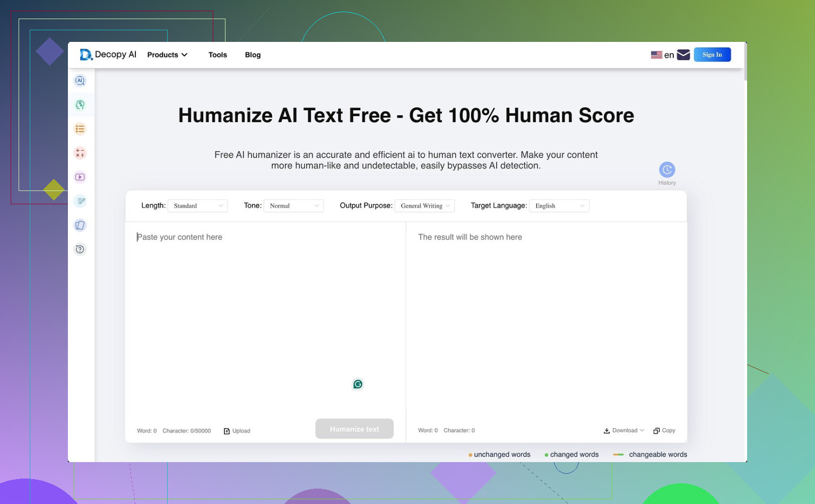Click the blue flashcards sidebar icon
Screen dimensions: 815x504
(x=80, y=225)
